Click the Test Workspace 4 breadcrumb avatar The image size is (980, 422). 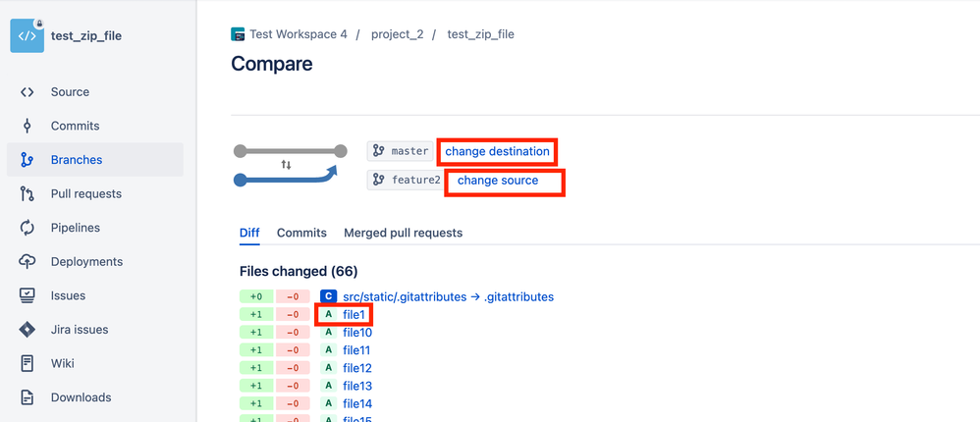click(238, 34)
